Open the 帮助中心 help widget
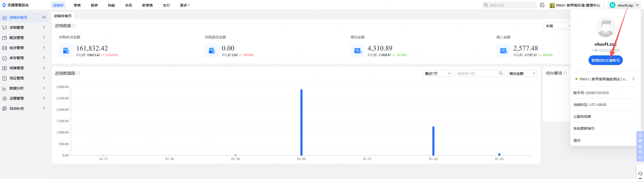Screen dimensions: 644x179 click(x=640, y=146)
